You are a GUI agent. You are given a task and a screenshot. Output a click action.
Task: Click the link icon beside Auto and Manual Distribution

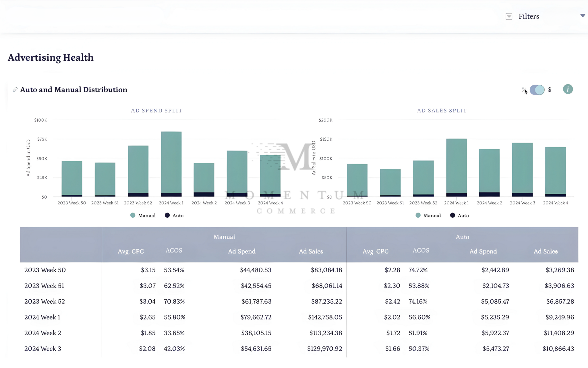(15, 90)
